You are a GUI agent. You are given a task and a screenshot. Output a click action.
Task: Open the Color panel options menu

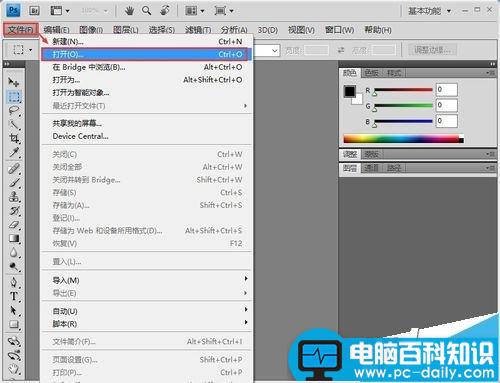coord(490,73)
